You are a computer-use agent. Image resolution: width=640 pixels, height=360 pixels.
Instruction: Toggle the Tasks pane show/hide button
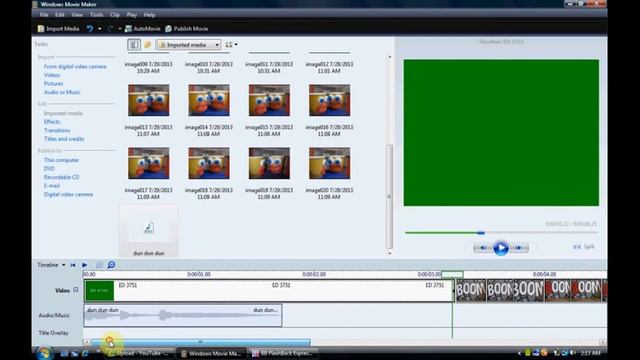click(x=134, y=44)
